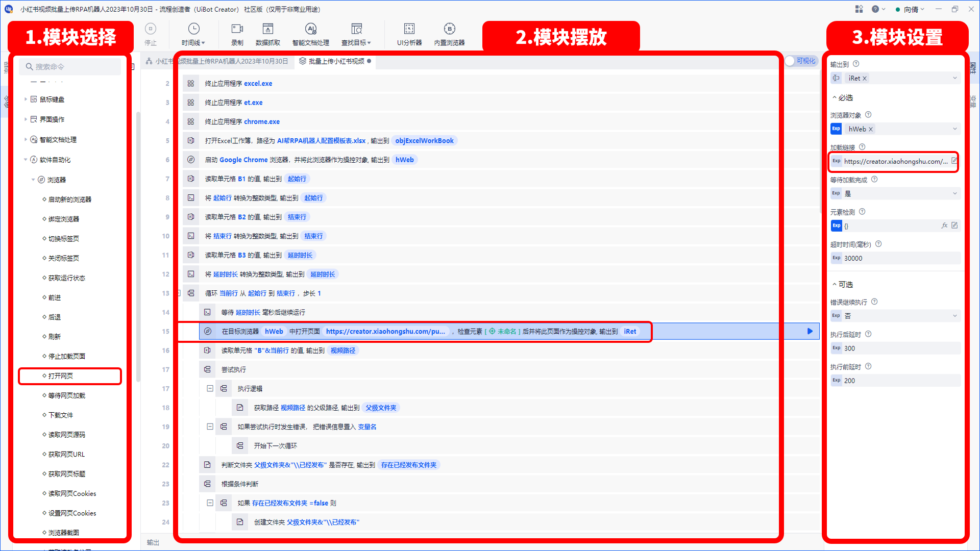Image resolution: width=980 pixels, height=551 pixels.
Task: Click the help icon next to 执行前延时
Action: pos(868,366)
